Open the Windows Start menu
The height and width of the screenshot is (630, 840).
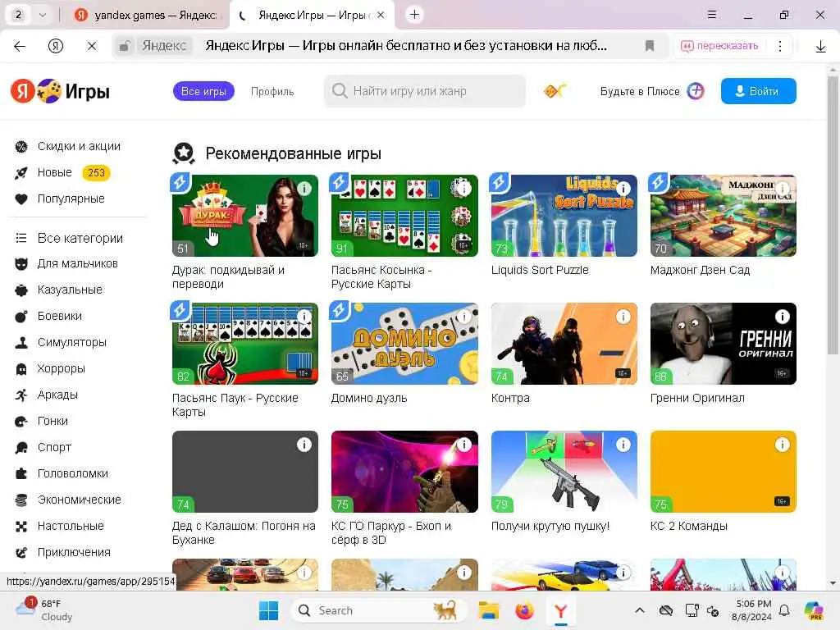coord(268,610)
